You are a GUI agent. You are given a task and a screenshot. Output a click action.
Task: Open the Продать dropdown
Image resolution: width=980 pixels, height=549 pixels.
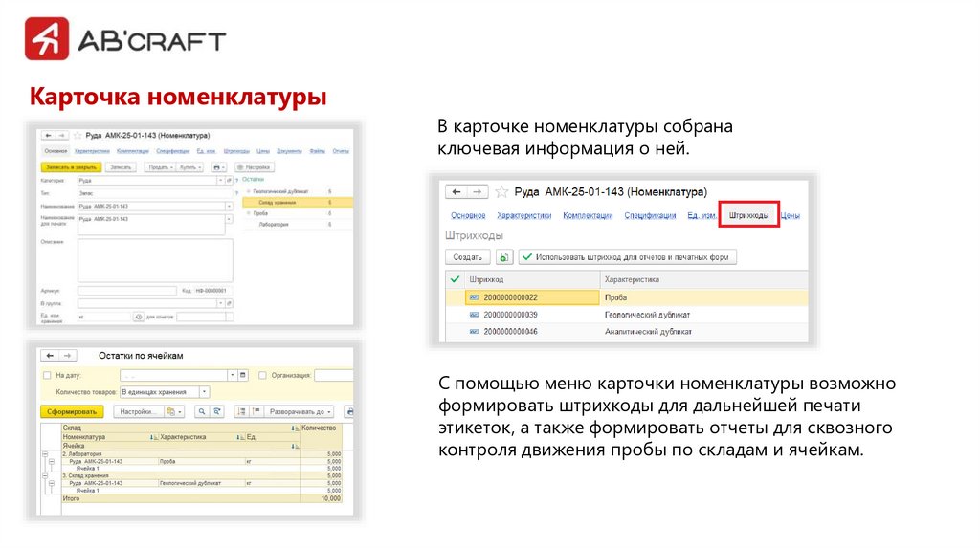[160, 167]
